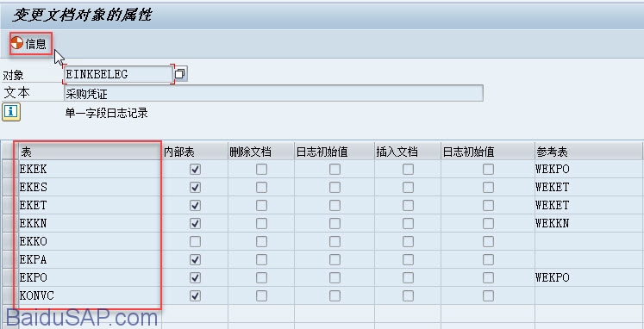
Task: Select the EKES table name cell
Action: tap(90, 187)
